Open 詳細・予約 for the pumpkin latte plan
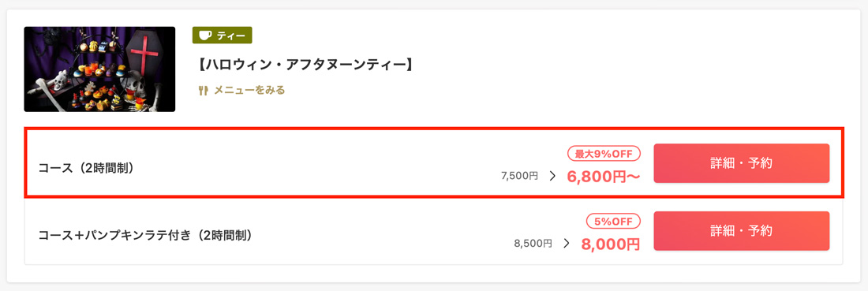The image size is (868, 291). 741,231
